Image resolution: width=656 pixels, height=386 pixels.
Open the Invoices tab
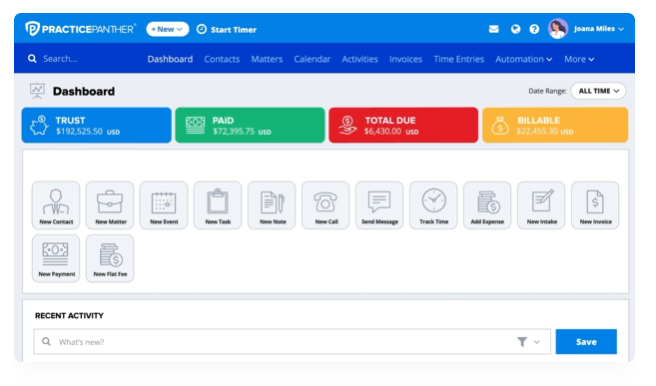[x=406, y=59]
